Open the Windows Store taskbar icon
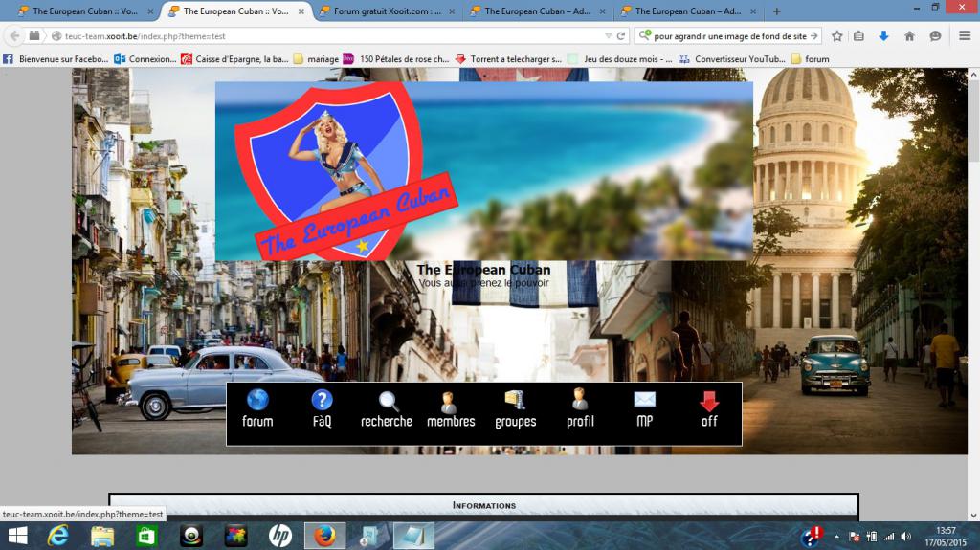980x550 pixels. pos(146,537)
